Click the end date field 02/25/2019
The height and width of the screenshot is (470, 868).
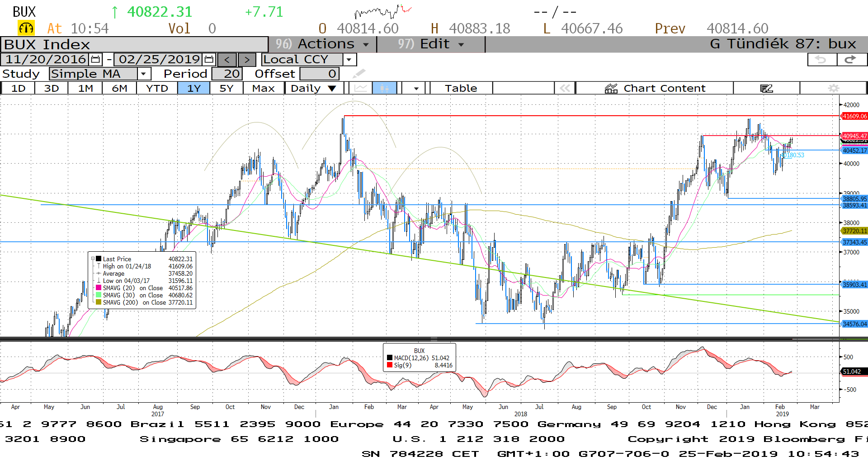point(159,60)
